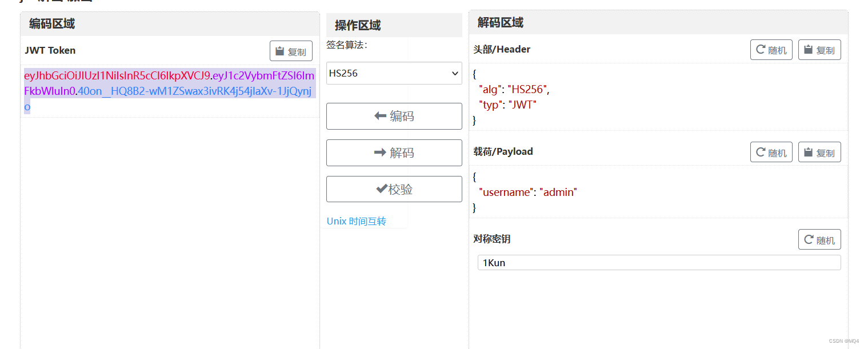Viewport: 868px width, 349px height.
Task: Click inside the Header JSON "alg" line
Action: pos(514,90)
